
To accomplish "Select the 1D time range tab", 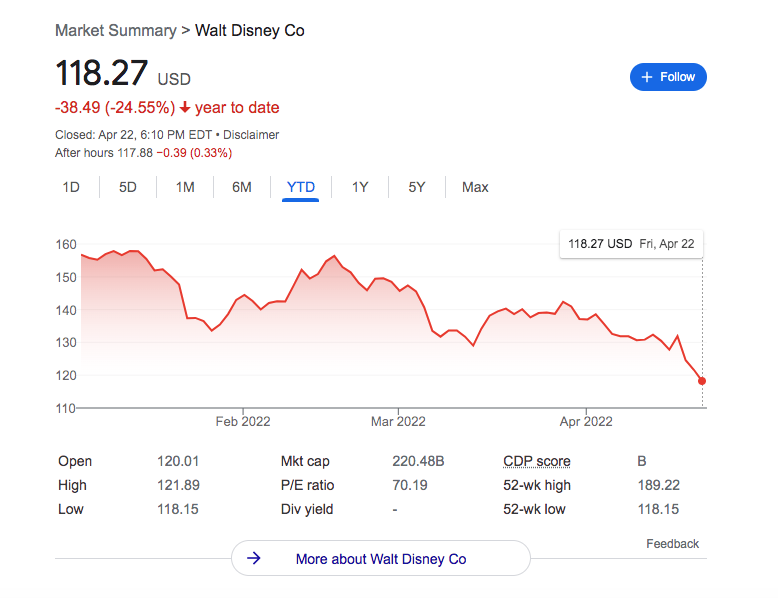I will (71, 187).
